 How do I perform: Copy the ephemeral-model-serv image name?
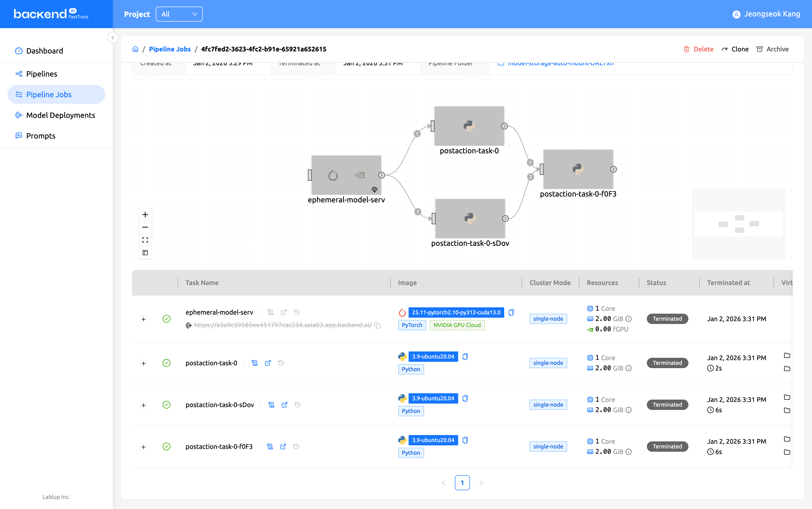pos(511,312)
